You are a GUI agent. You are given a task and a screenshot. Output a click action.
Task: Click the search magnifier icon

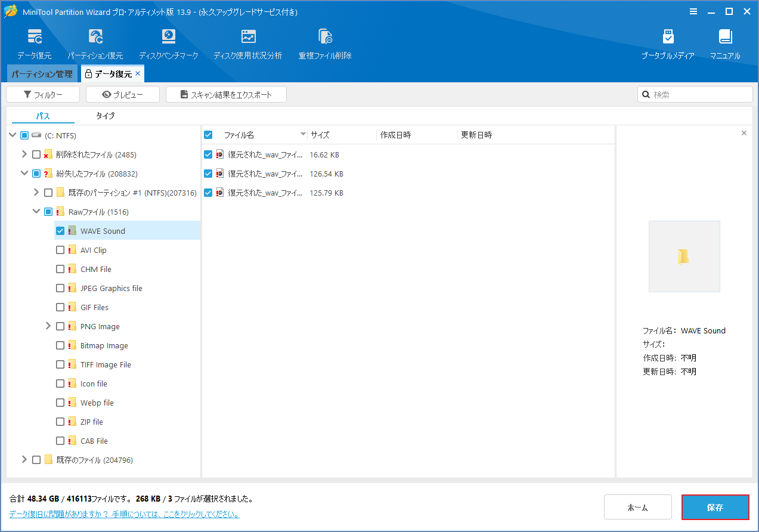click(x=646, y=94)
